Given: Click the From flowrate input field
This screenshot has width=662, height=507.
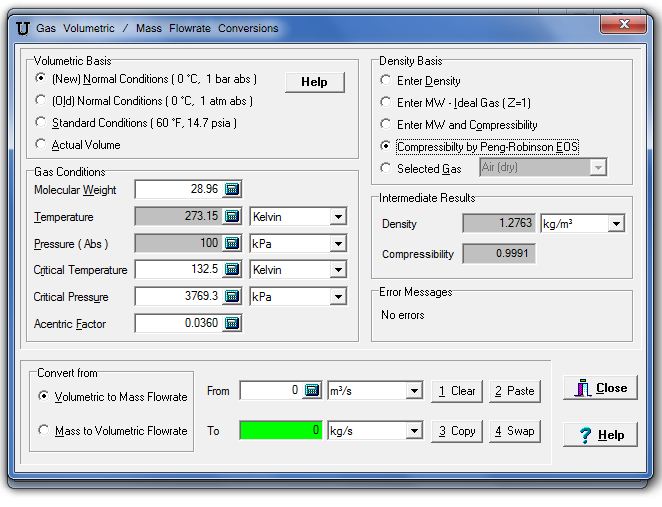Looking at the screenshot, I should [x=271, y=390].
